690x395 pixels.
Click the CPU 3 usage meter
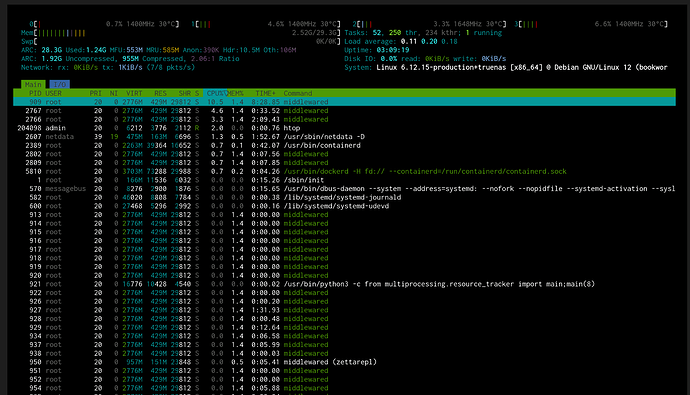coord(591,24)
